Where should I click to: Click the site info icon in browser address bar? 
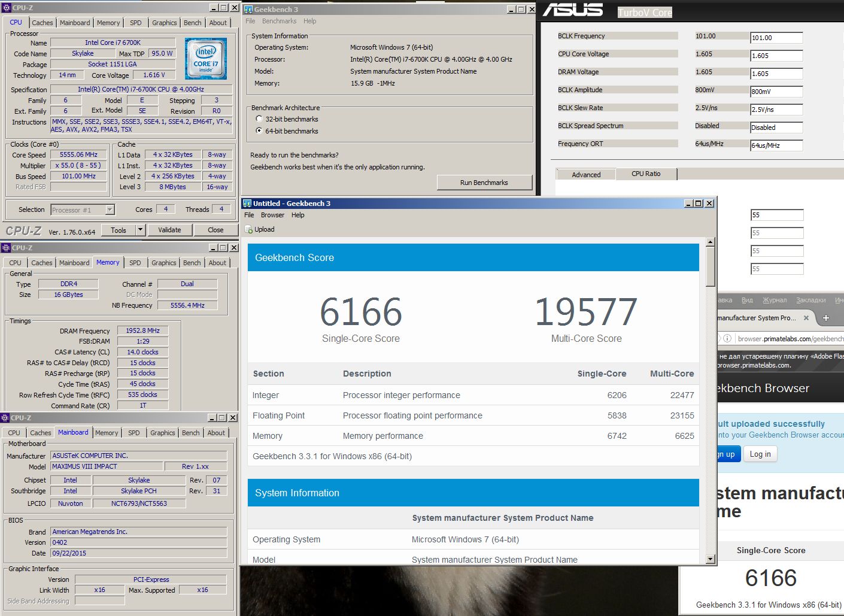coord(727,338)
